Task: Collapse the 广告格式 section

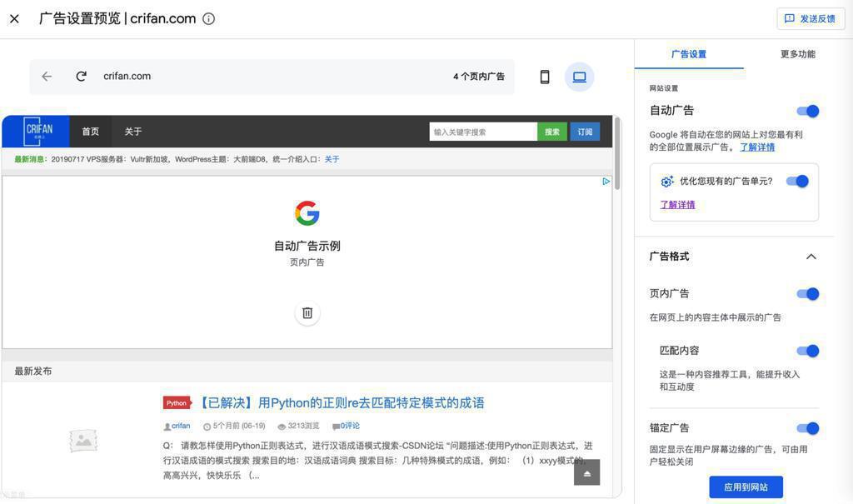Action: 811,257
